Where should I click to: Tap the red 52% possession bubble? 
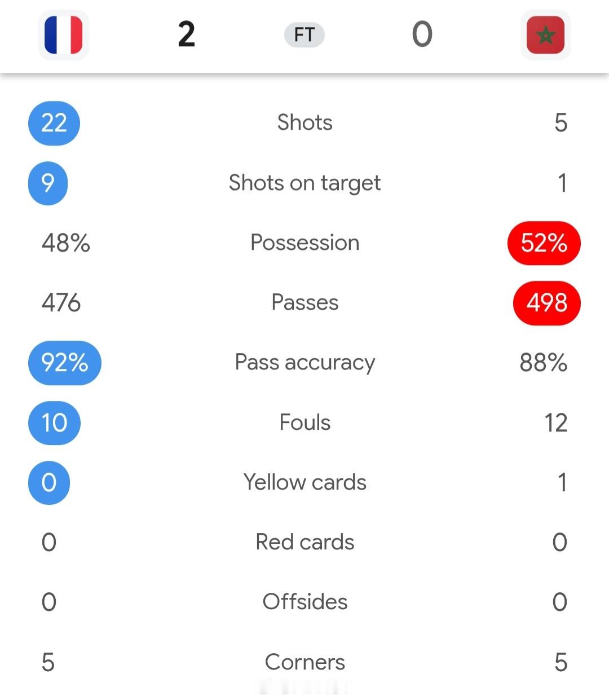pyautogui.click(x=544, y=243)
